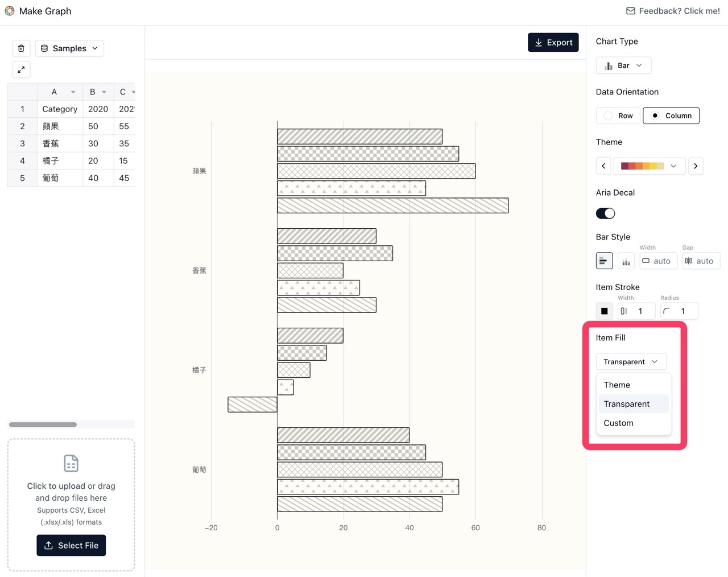The image size is (728, 577).
Task: Click the Make Graph logo icon
Action: (10, 11)
